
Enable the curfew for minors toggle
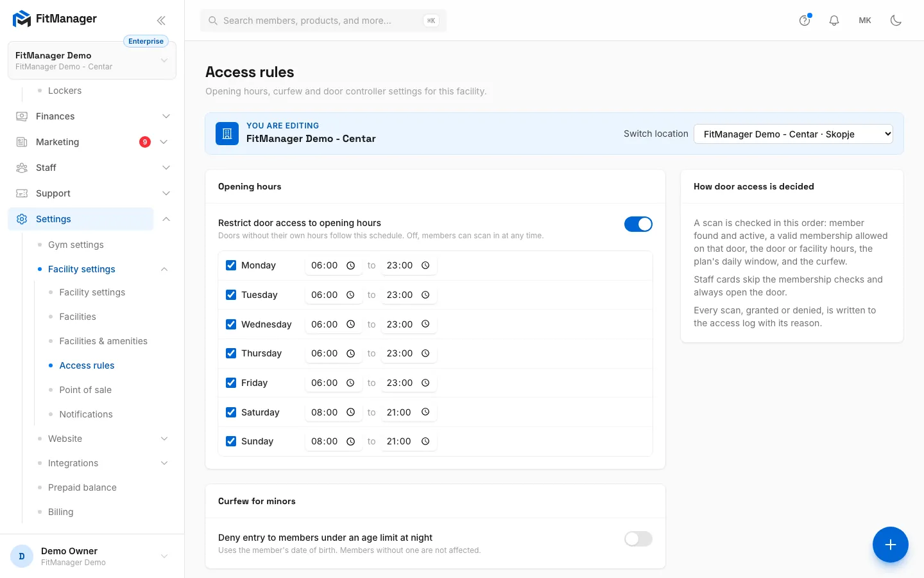(638, 539)
